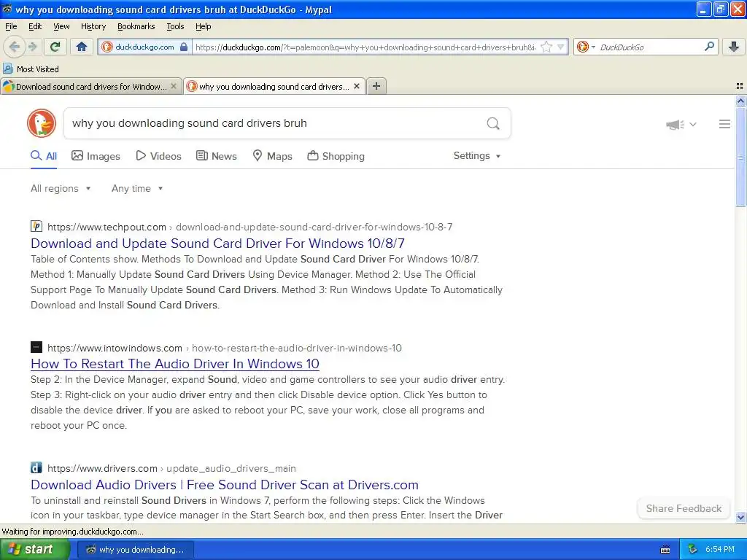747x560 pixels.
Task: Open Download and Update Sound Card Driver result
Action: (217, 244)
